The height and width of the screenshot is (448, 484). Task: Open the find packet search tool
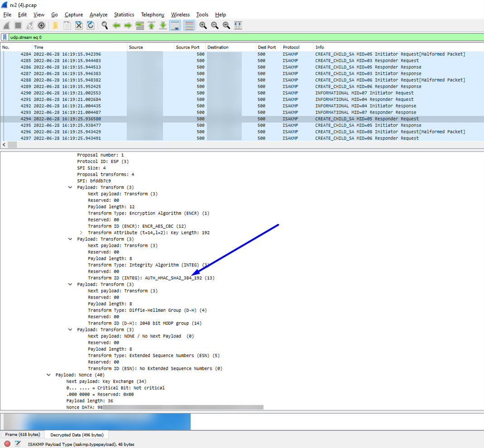[105, 25]
